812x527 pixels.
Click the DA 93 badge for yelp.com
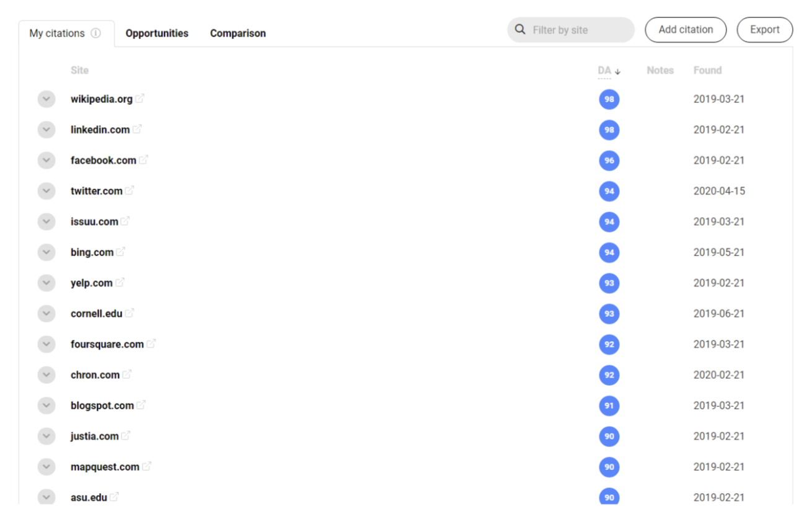pyautogui.click(x=609, y=283)
